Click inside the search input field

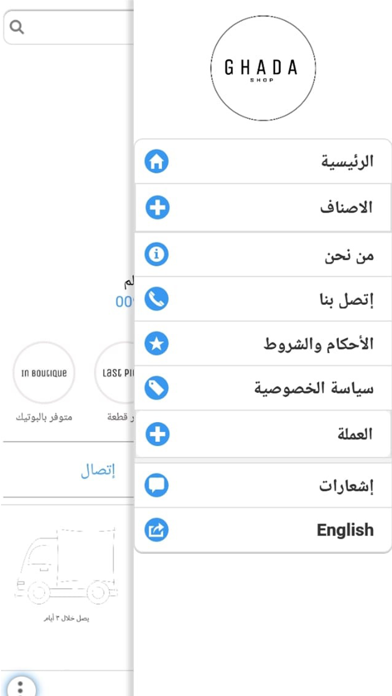pos(69,28)
